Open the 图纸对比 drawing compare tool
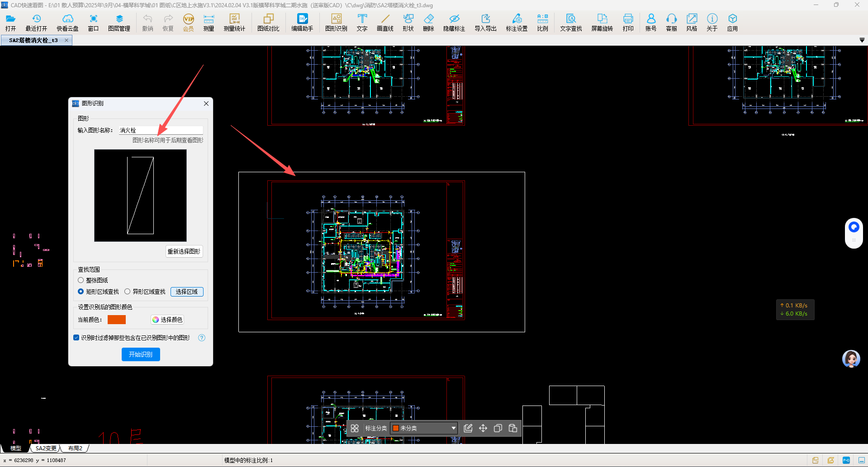Image resolution: width=868 pixels, height=467 pixels. tap(268, 23)
